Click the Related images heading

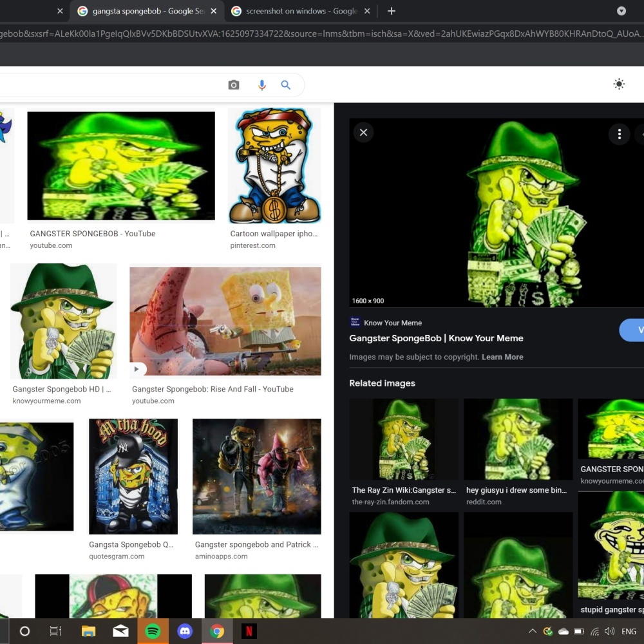click(382, 383)
